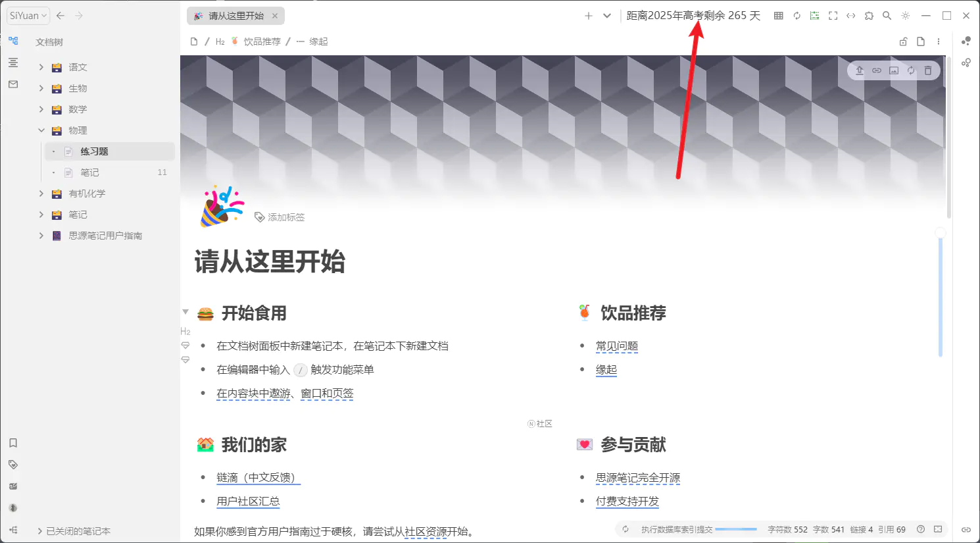This screenshot has width=980, height=543.
Task: Close the 请从这里开始 tab
Action: (x=275, y=16)
